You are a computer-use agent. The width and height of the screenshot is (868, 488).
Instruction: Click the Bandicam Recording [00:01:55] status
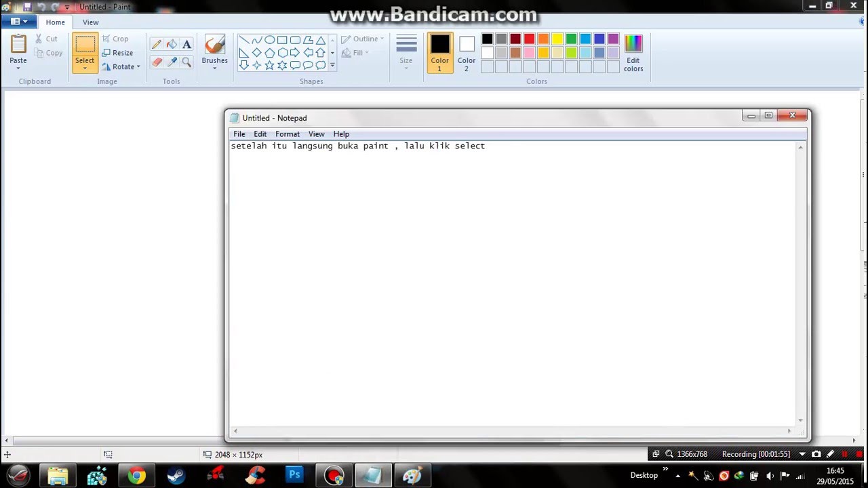pos(756,454)
